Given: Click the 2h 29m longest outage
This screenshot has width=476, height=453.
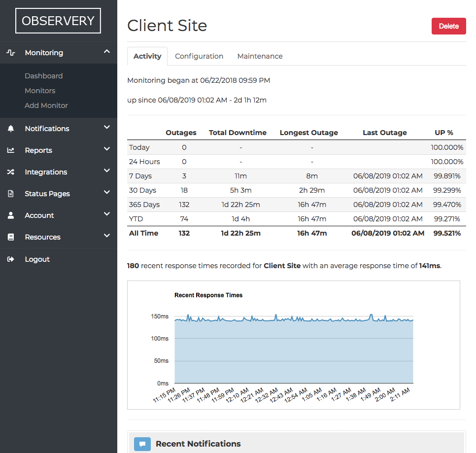Looking at the screenshot, I should click(x=312, y=190).
